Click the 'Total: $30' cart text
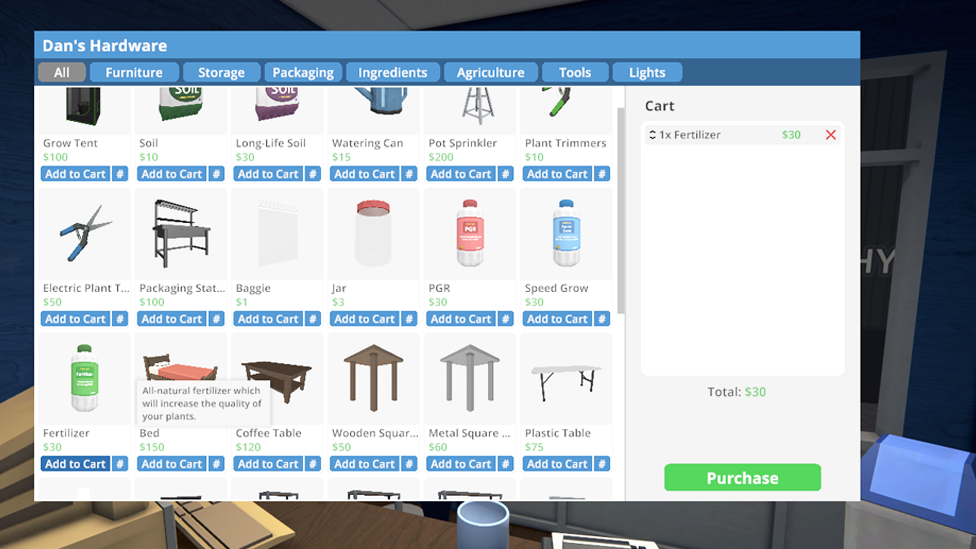 [x=736, y=392]
